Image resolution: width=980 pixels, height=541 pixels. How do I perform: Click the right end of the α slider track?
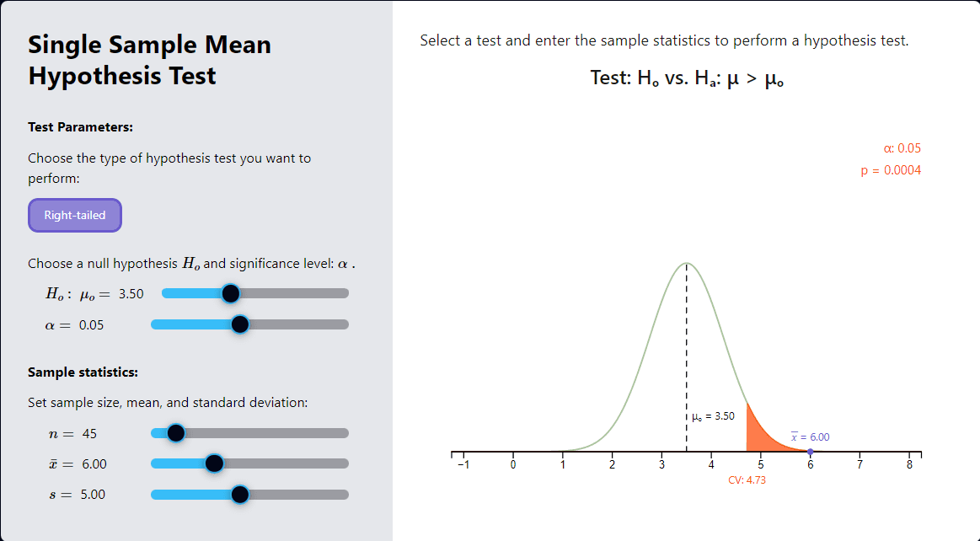(344, 324)
